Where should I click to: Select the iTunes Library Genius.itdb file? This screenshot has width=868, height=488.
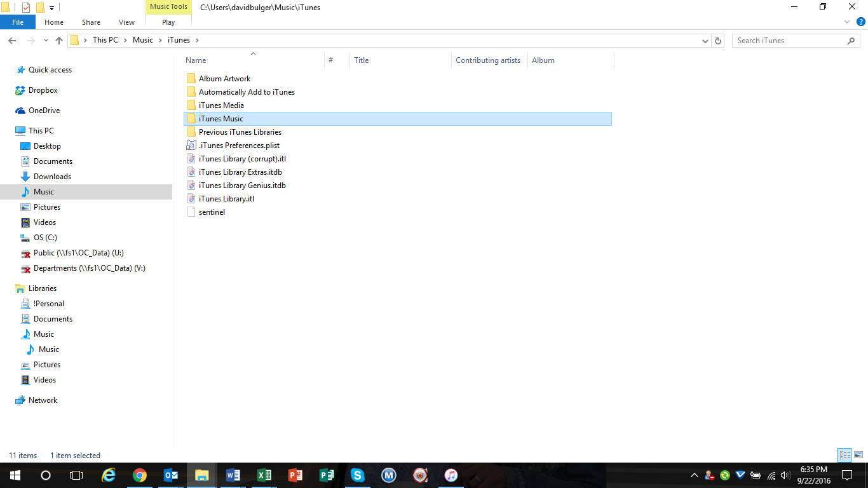click(x=242, y=185)
